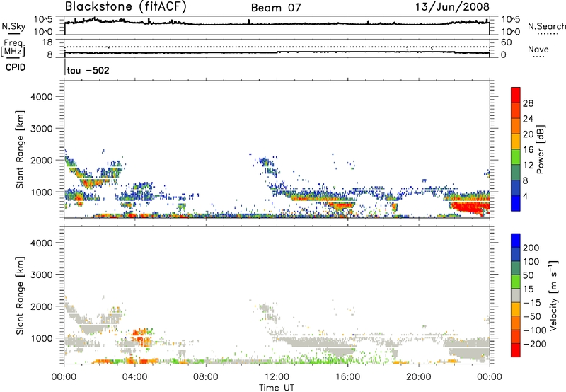Viewport: 566px width, 392px height.
Task: Pick the green Velocity segment between 50 and 15
Action: click(516, 282)
